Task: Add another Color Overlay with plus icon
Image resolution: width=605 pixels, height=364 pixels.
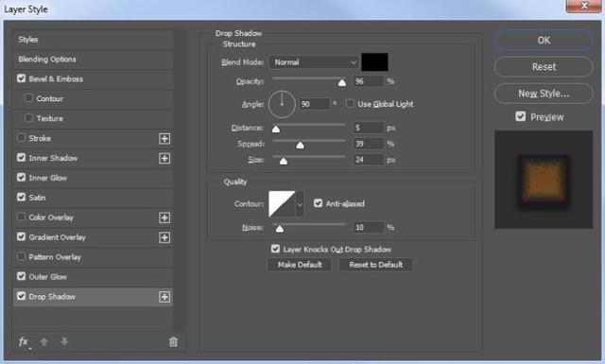Action: (x=164, y=217)
